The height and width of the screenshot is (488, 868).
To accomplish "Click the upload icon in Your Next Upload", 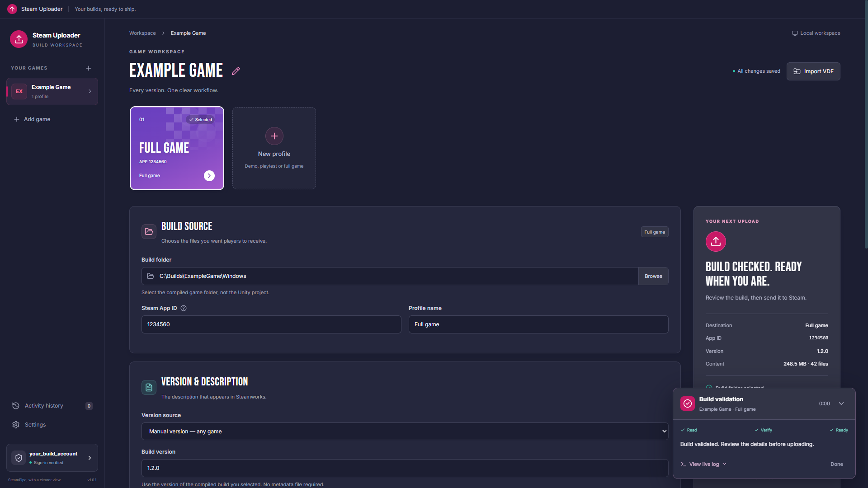I will [x=716, y=242].
